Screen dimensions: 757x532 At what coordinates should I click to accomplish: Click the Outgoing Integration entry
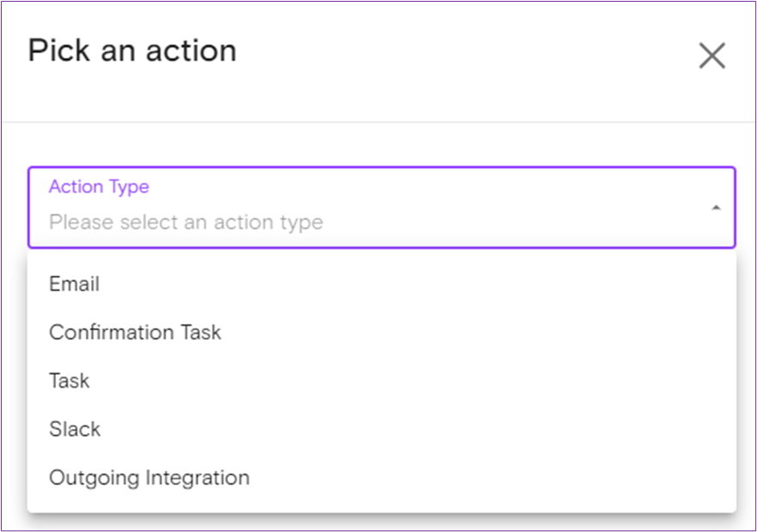pyautogui.click(x=149, y=478)
